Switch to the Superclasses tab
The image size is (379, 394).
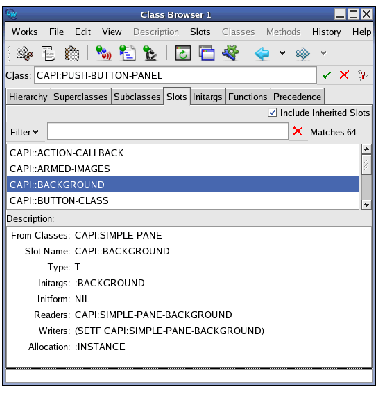click(x=80, y=97)
